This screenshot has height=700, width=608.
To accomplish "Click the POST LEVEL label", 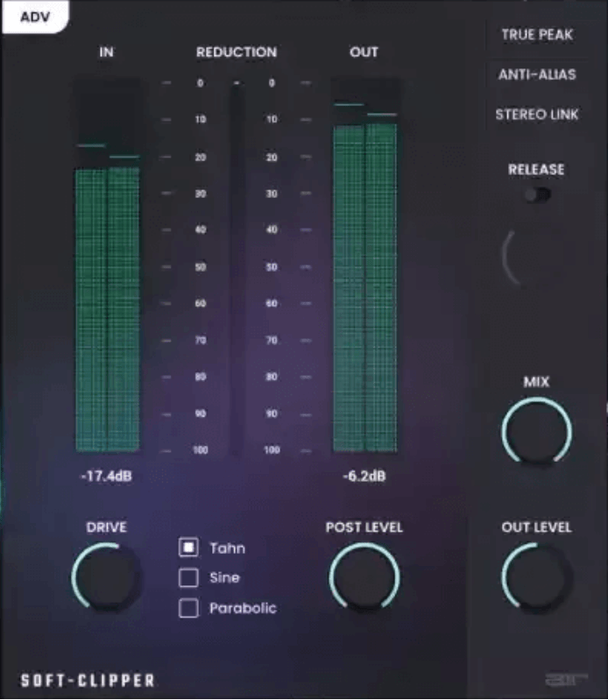I will [364, 527].
